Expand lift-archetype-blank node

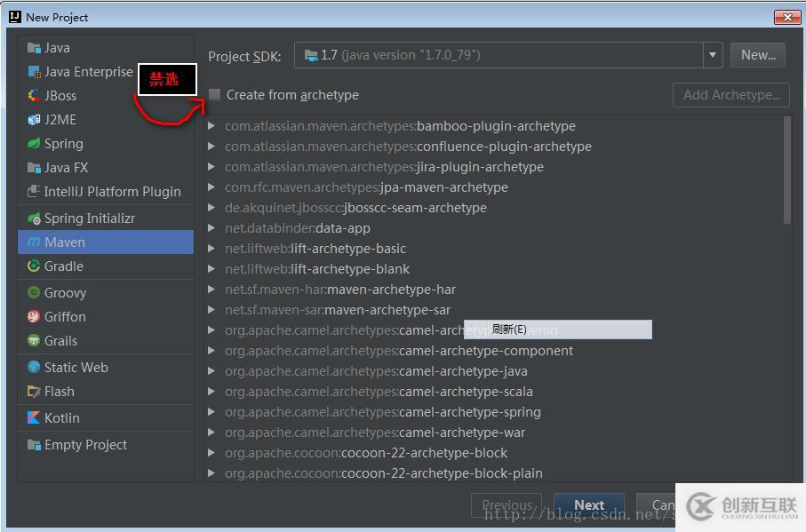pyautogui.click(x=211, y=269)
